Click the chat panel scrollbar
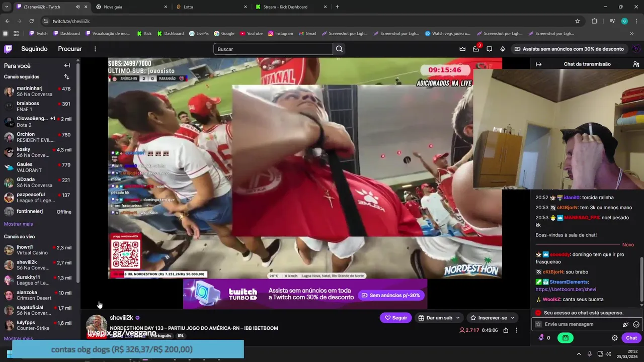 641,281
